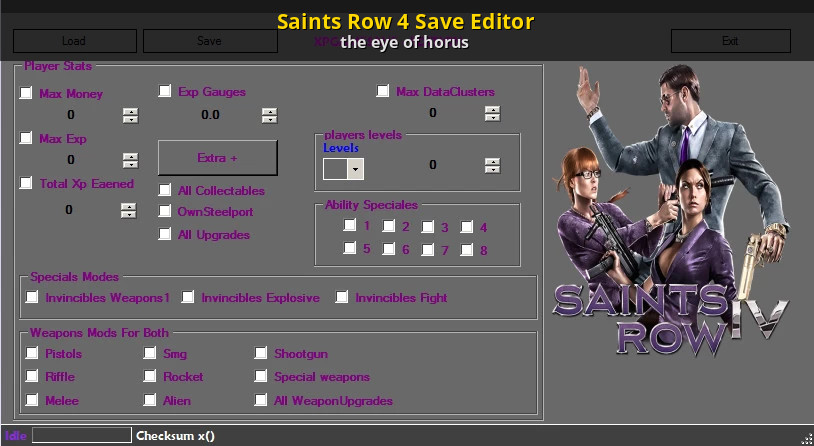
Task: Enable the Max Money checkbox
Action: (x=27, y=93)
